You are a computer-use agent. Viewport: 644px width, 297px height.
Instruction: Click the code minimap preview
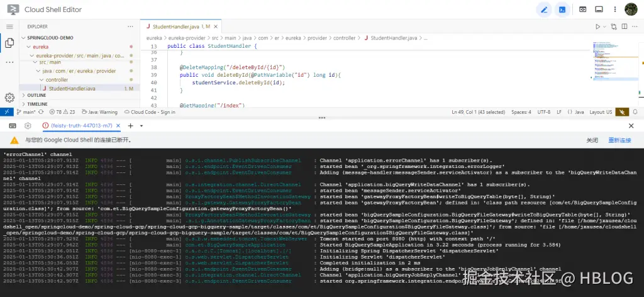[614, 61]
